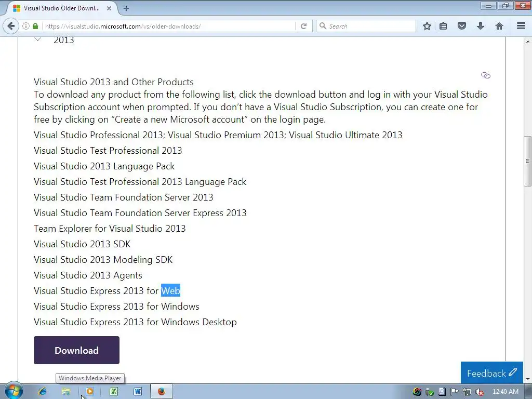Go back using the browser back arrow
Image resolution: width=532 pixels, height=399 pixels.
[11, 26]
